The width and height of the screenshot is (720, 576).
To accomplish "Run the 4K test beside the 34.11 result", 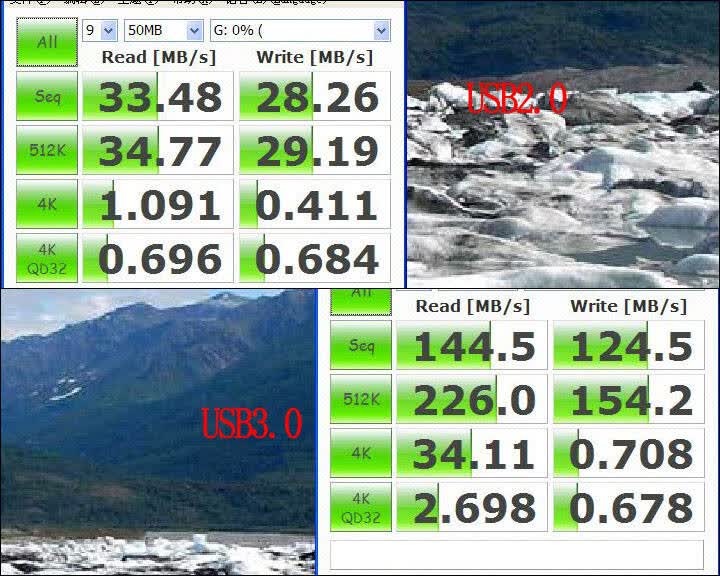I will [x=361, y=453].
